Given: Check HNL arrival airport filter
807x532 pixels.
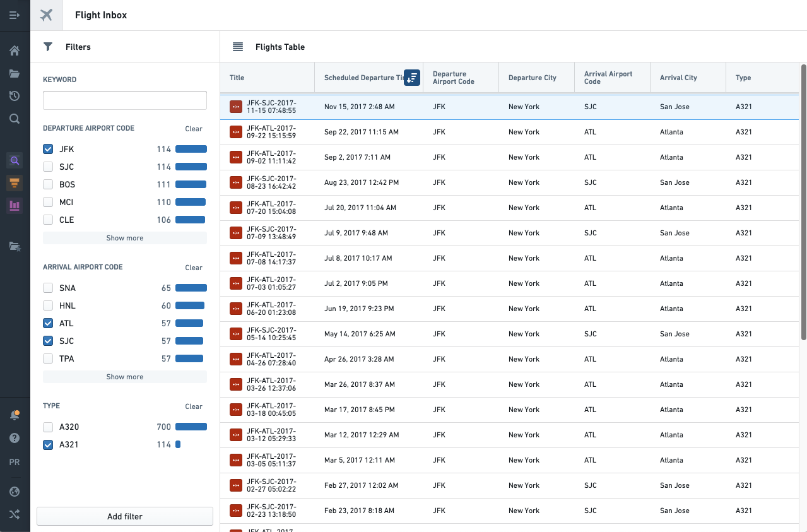Looking at the screenshot, I should point(48,306).
